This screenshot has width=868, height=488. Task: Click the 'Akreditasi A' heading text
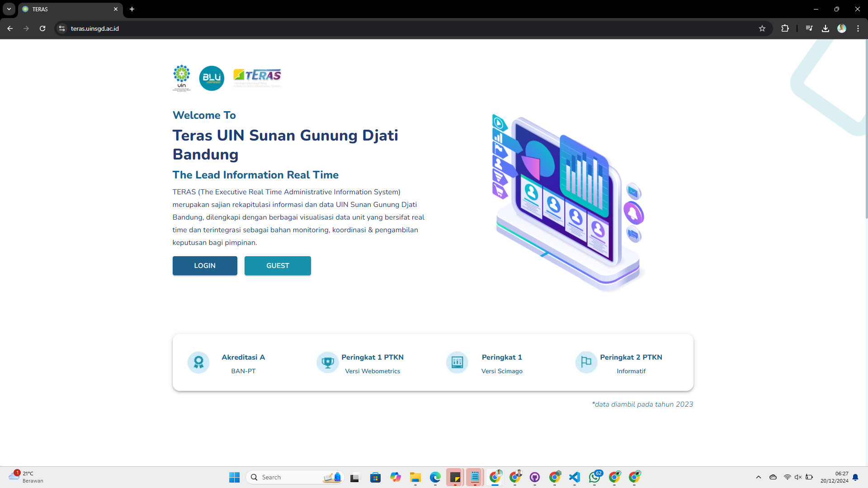(243, 357)
